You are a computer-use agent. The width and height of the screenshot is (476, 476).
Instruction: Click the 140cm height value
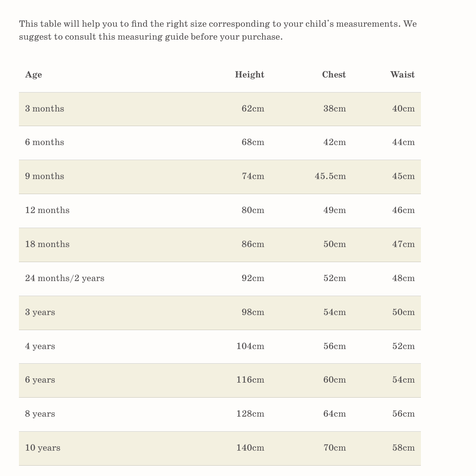click(x=250, y=448)
